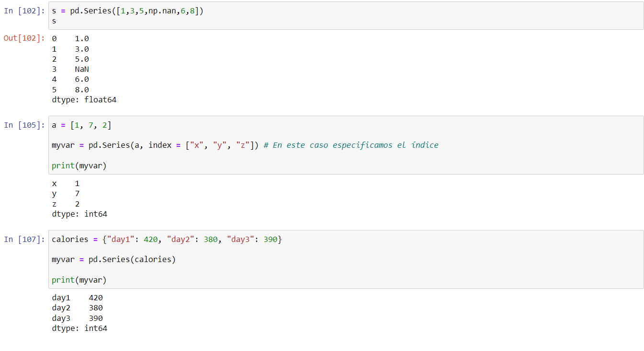Select the In [105] cell prompt
Viewport: 644px width, 351px height.
coord(24,125)
